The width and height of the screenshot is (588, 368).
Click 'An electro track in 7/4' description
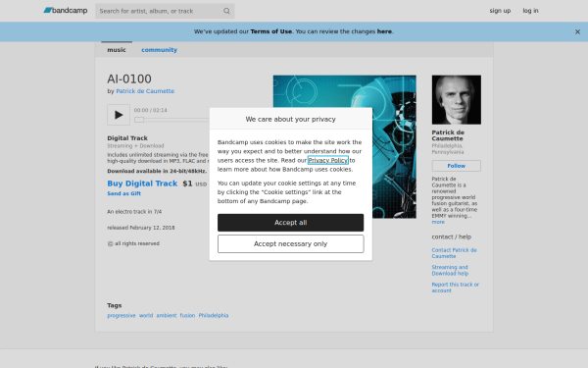[134, 212]
